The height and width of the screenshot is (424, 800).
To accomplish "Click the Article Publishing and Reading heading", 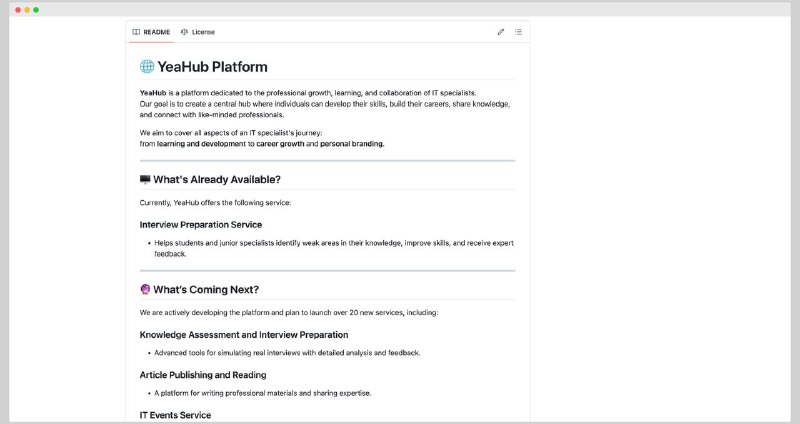I will point(203,375).
